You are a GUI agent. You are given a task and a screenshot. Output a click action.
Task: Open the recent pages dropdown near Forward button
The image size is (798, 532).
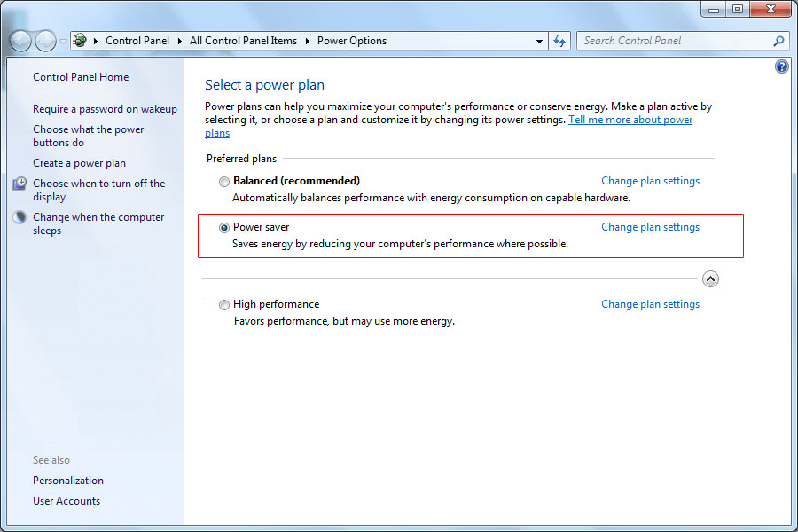pyautogui.click(x=63, y=42)
